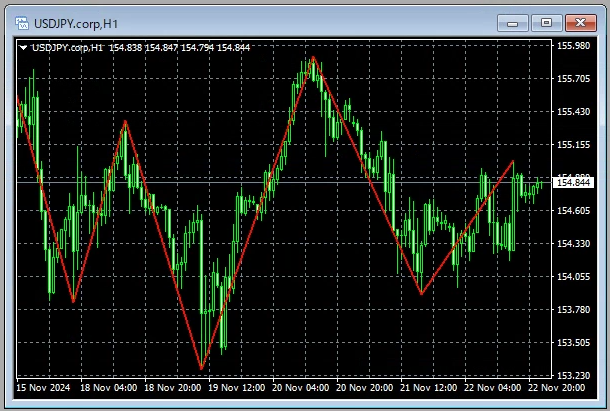Click the 154.055 price axis value

[571, 277]
